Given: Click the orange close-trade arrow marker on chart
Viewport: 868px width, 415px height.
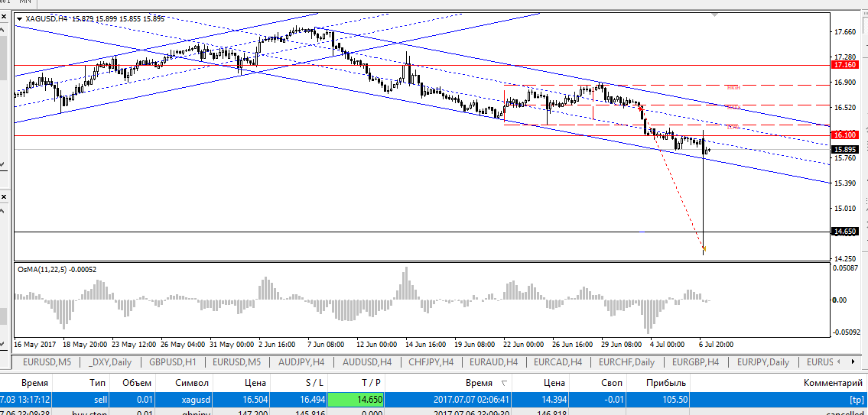Looking at the screenshot, I should [x=704, y=248].
